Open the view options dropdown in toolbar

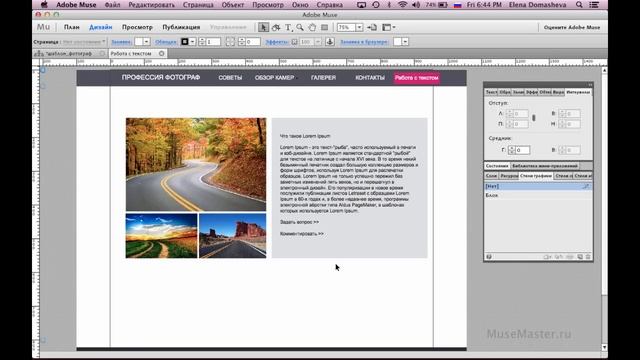388,27
